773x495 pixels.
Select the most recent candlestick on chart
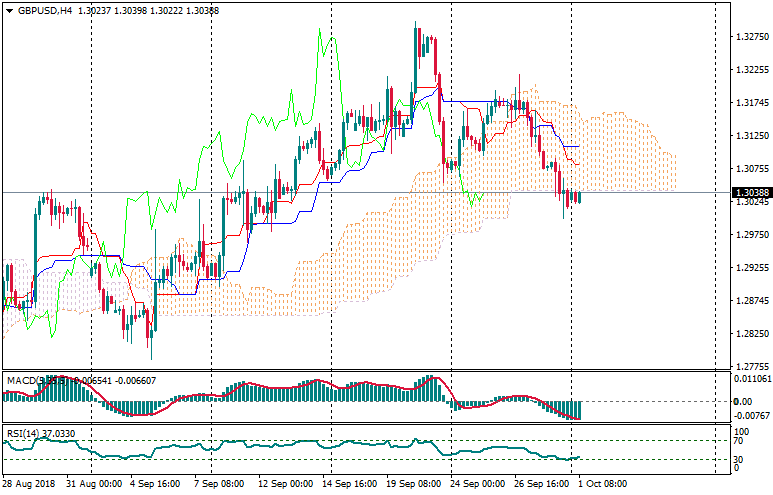click(577, 196)
